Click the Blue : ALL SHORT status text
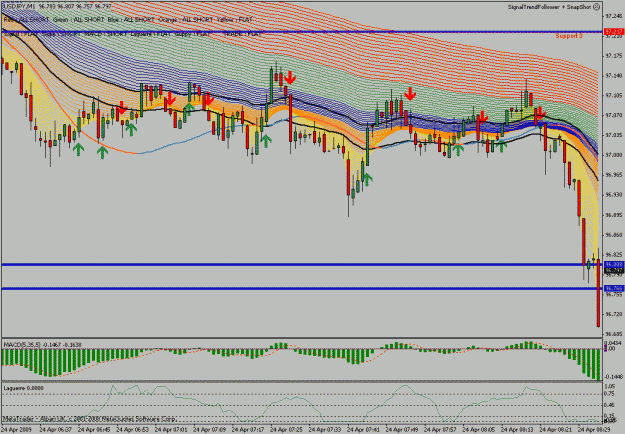The image size is (625, 434). (131, 20)
